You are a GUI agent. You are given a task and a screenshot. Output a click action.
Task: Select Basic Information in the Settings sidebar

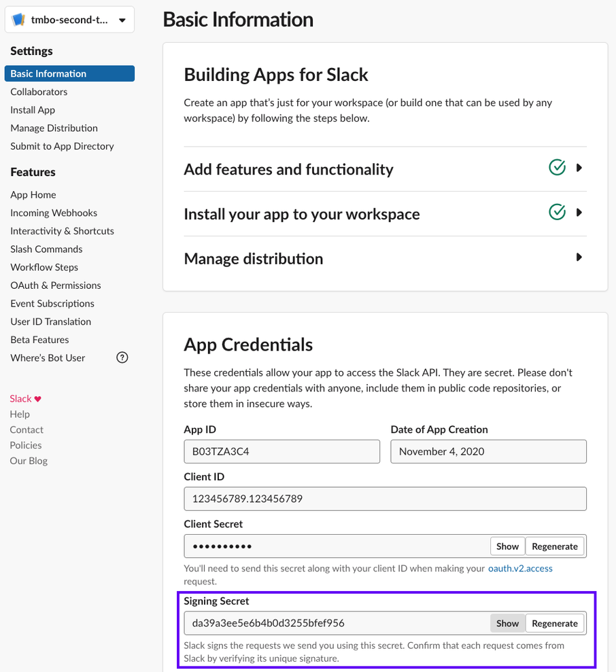(x=48, y=73)
